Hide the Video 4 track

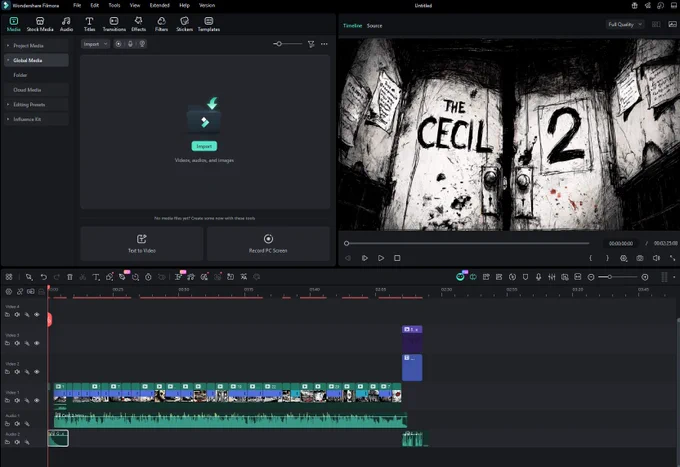37,315
